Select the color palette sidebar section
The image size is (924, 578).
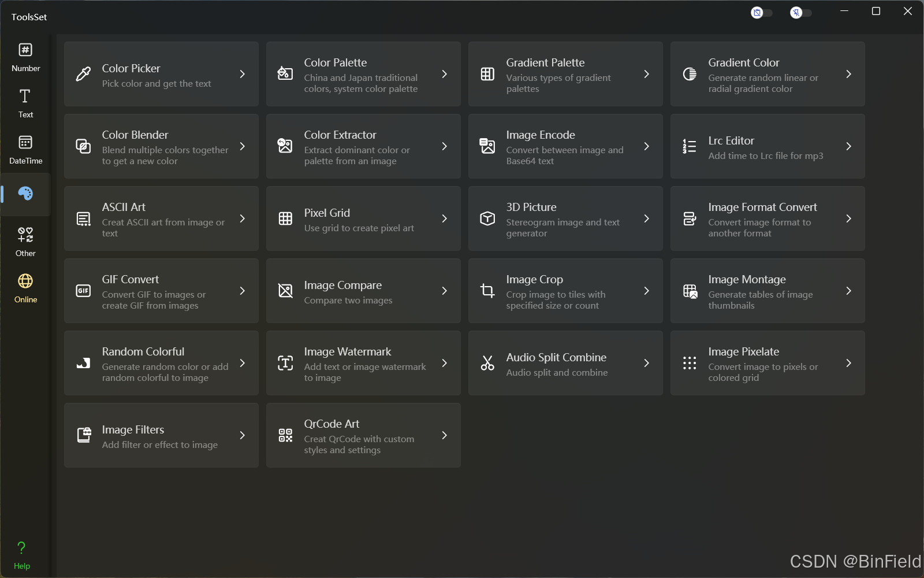tap(25, 194)
